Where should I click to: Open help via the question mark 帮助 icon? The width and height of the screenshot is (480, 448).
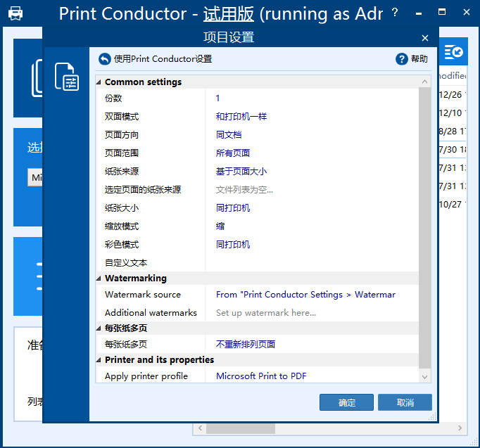pyautogui.click(x=402, y=59)
